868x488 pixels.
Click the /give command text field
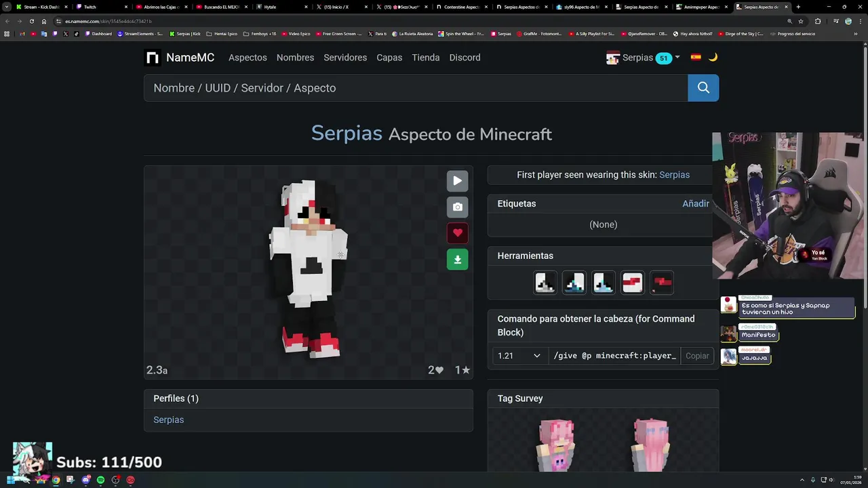[x=615, y=356]
